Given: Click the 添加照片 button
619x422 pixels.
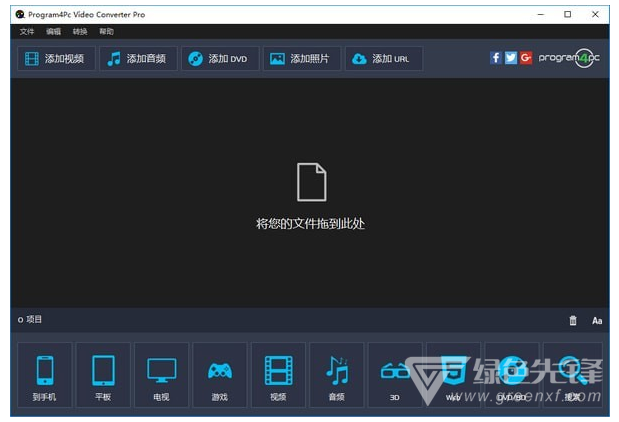Looking at the screenshot, I should click(x=302, y=59).
